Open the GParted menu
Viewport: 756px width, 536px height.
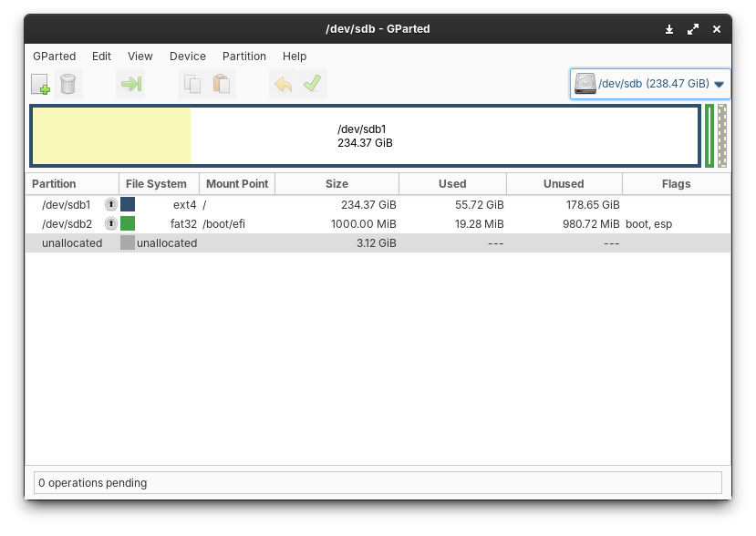54,57
